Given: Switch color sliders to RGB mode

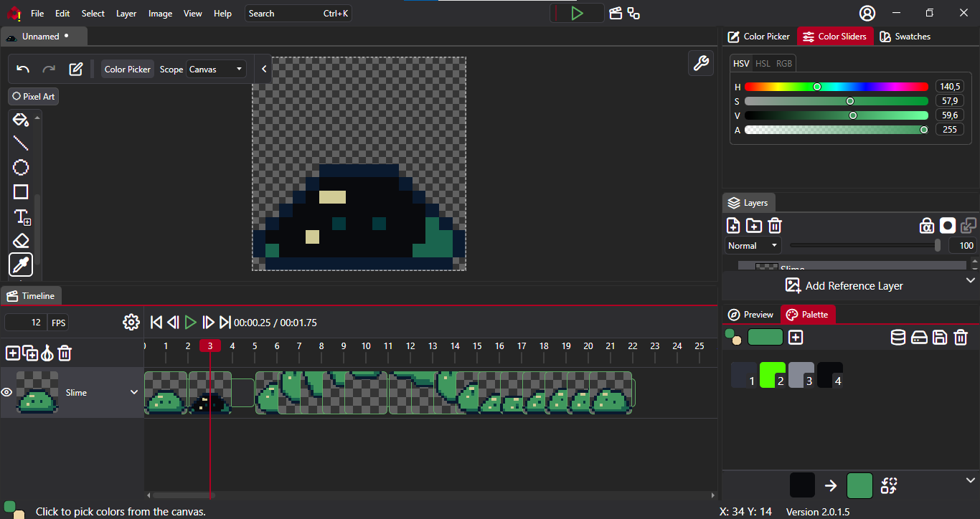Looking at the screenshot, I should click(x=784, y=64).
